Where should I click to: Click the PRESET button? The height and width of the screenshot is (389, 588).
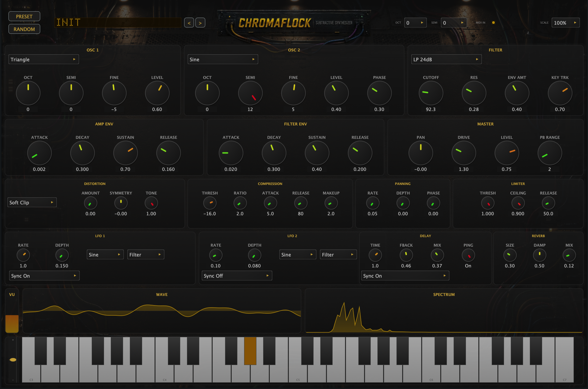coord(24,17)
